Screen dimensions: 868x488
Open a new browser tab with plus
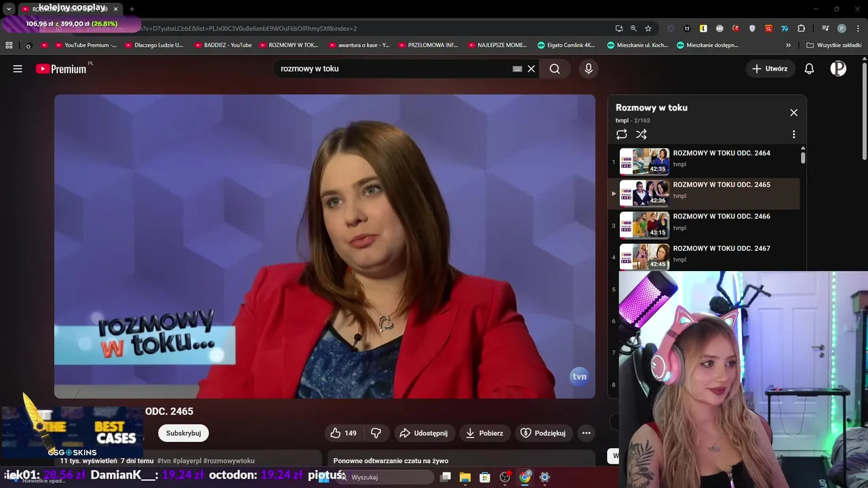pos(132,9)
